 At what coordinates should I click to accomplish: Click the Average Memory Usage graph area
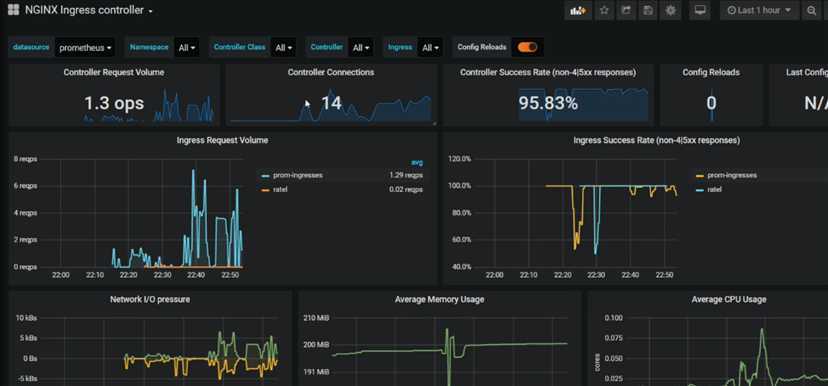pyautogui.click(x=449, y=351)
